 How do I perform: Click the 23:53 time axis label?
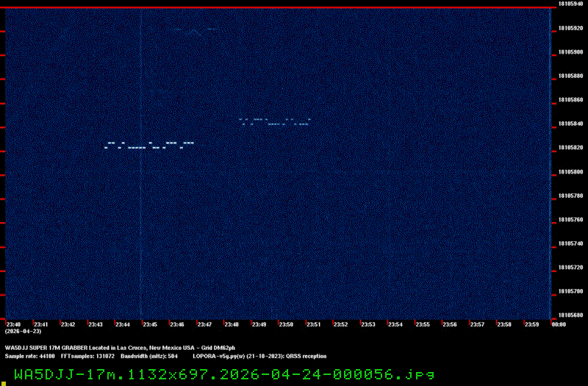click(368, 324)
